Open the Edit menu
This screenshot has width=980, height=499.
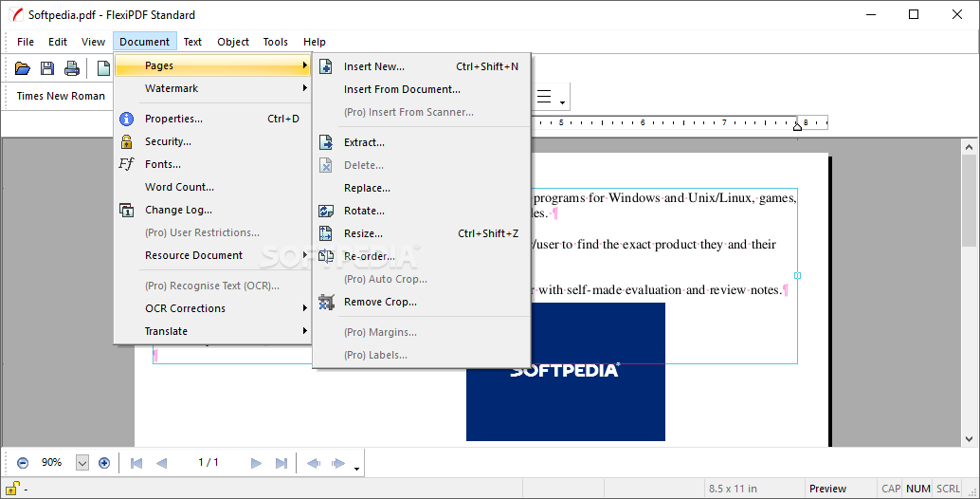point(58,42)
